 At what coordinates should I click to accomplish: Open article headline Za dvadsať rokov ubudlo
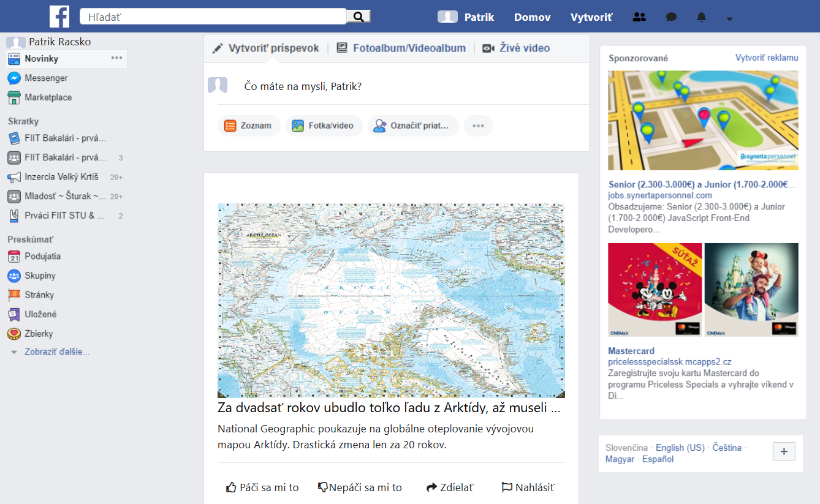click(x=389, y=408)
